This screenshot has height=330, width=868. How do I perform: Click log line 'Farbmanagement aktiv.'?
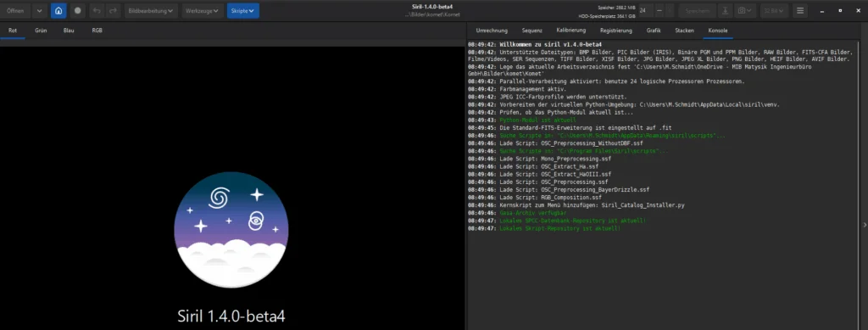click(x=532, y=88)
